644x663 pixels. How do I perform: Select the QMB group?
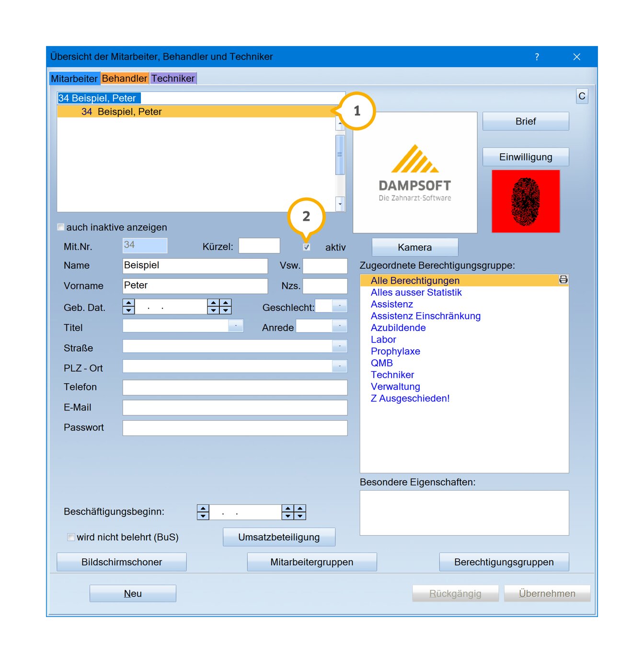point(381,363)
